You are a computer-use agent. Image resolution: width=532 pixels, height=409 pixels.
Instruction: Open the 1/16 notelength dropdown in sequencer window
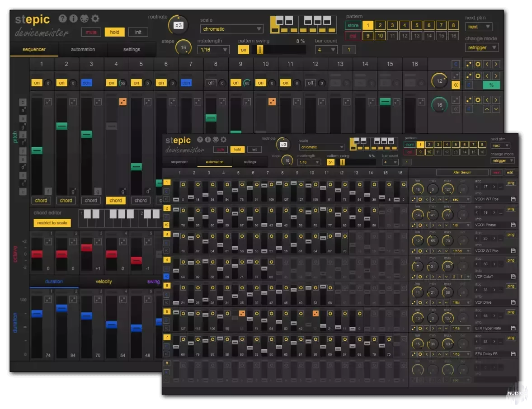(x=213, y=50)
